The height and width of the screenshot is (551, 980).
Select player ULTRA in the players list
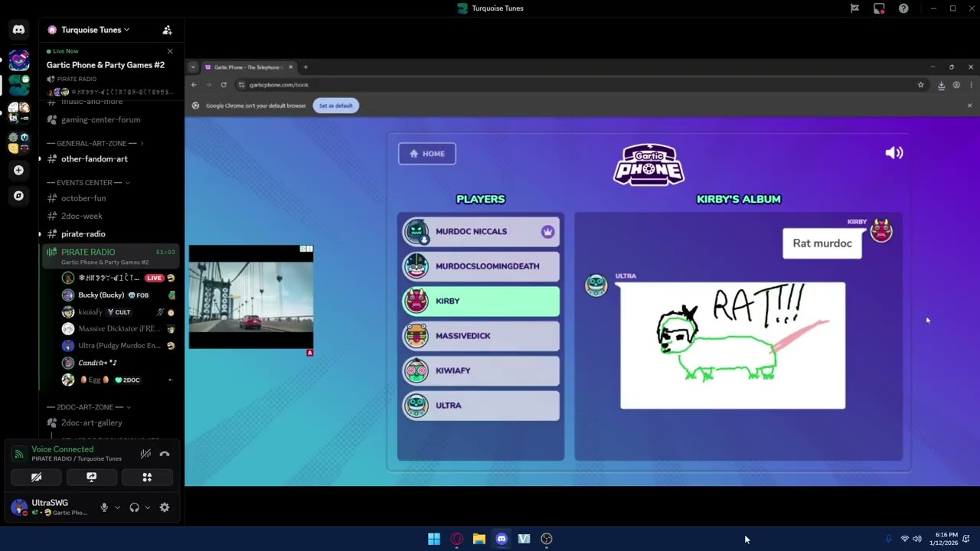[482, 406]
